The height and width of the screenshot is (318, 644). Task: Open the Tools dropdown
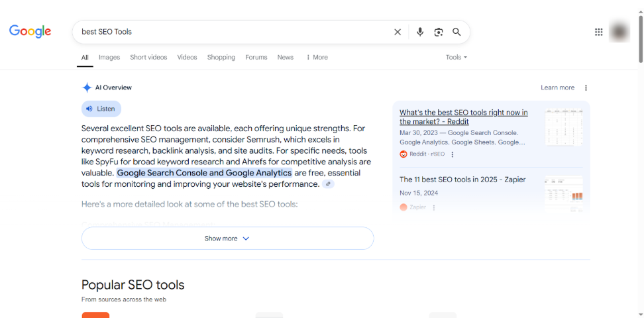(456, 58)
